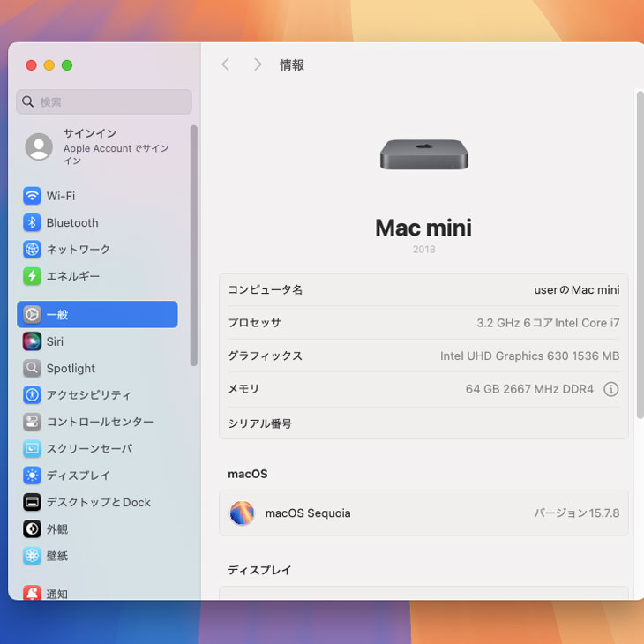Click the search magnifier icon
Viewport: 644px width, 644px height.
pos(27,101)
